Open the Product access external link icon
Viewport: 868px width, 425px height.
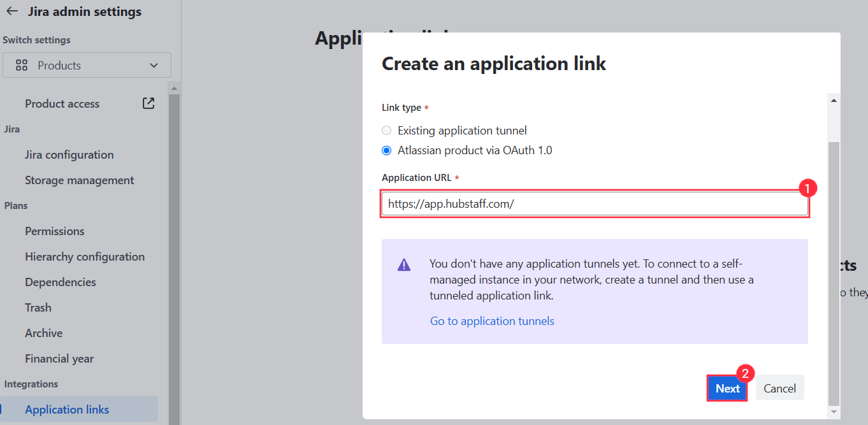(148, 103)
